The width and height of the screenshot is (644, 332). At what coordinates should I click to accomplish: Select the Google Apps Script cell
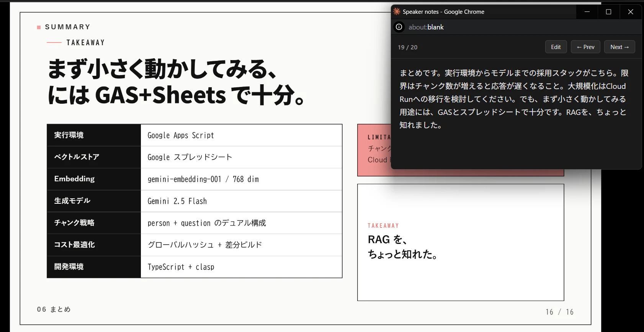point(241,135)
